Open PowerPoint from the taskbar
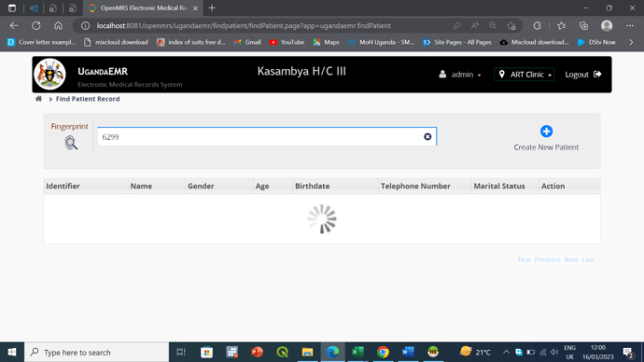Screen dimensions: 644x362 (x=257, y=352)
